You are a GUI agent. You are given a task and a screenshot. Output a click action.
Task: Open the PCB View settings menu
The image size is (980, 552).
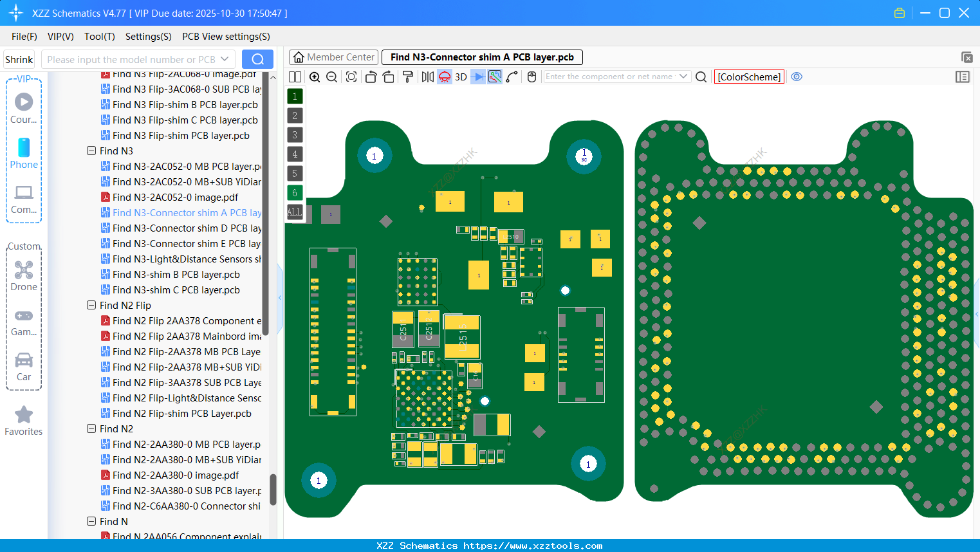click(225, 37)
